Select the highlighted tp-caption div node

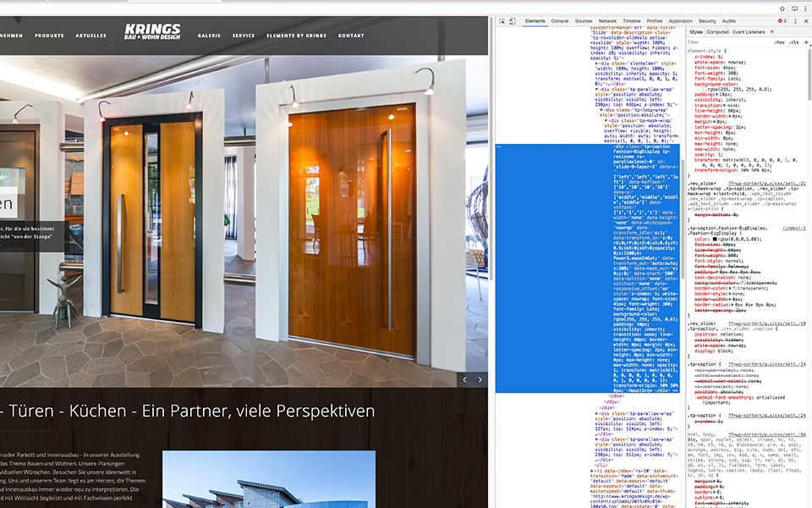pyautogui.click(x=588, y=268)
